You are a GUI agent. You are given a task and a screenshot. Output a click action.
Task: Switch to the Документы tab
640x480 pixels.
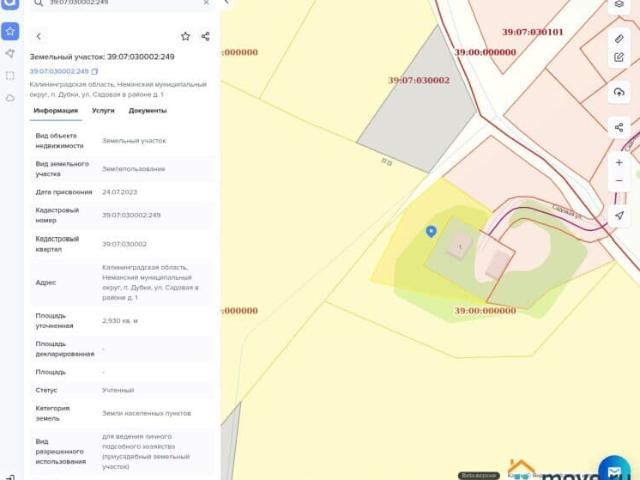coord(148,111)
